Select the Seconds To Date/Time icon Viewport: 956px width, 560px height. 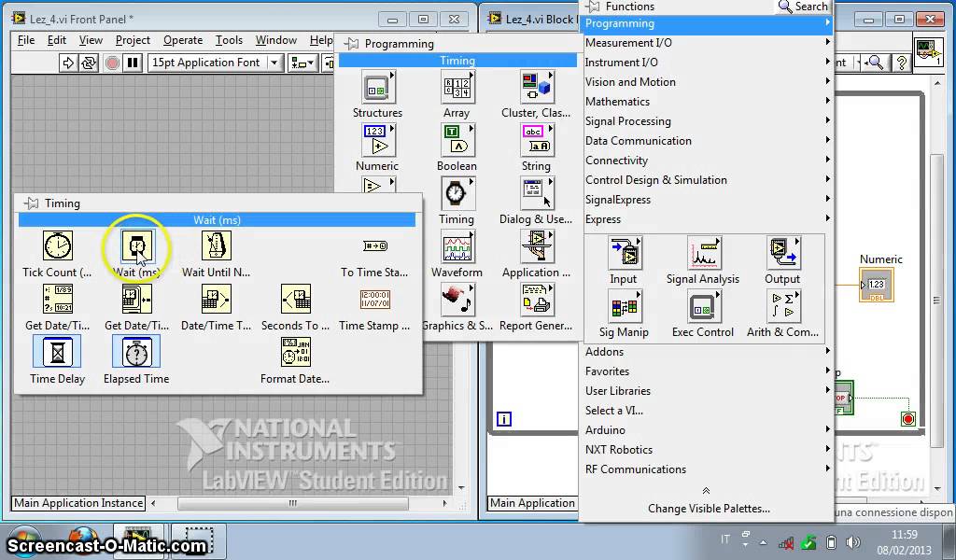click(295, 300)
